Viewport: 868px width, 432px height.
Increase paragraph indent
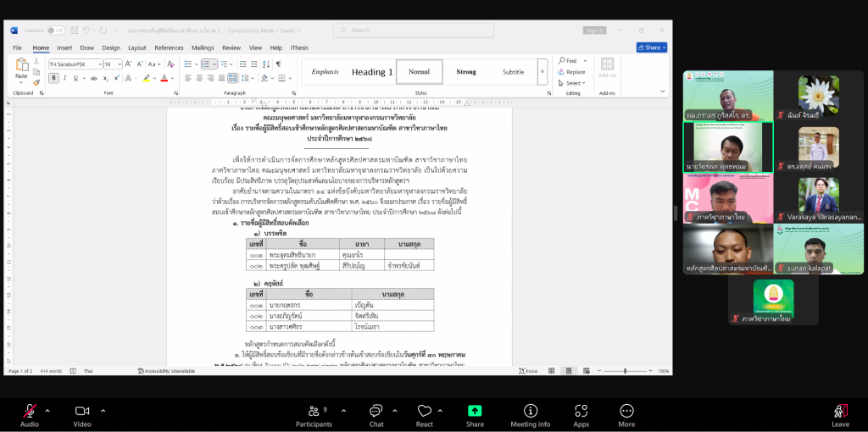[x=254, y=64]
